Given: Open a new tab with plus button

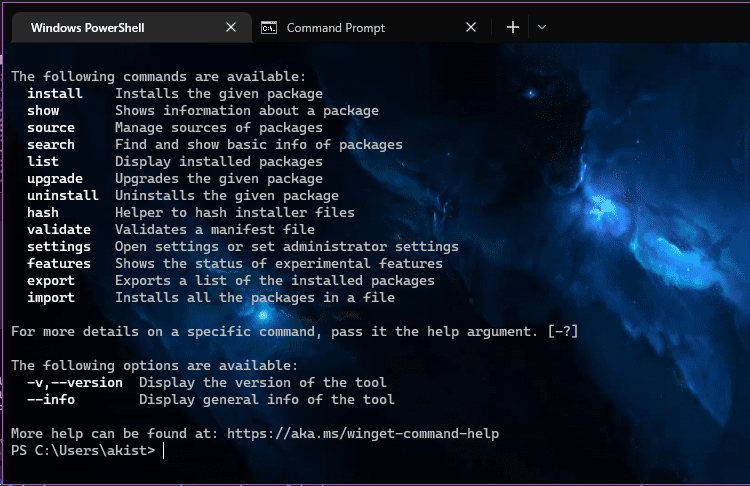Looking at the screenshot, I should [x=513, y=28].
